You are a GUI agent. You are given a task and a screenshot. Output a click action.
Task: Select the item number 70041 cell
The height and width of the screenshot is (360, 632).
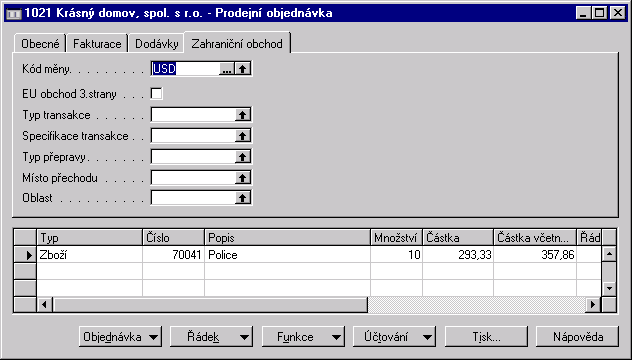pyautogui.click(x=173, y=255)
